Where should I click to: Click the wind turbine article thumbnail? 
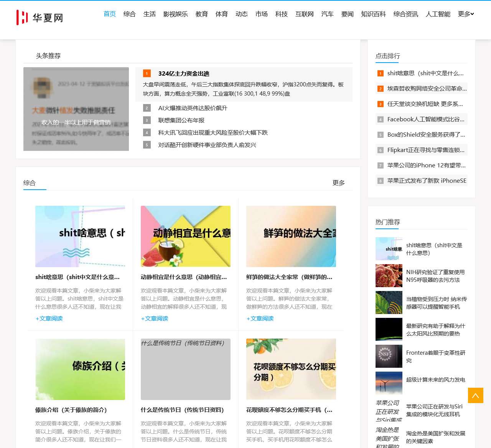(389, 383)
